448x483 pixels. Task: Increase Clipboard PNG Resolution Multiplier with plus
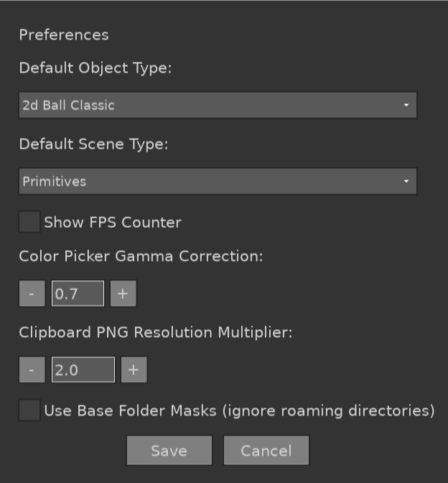(134, 370)
